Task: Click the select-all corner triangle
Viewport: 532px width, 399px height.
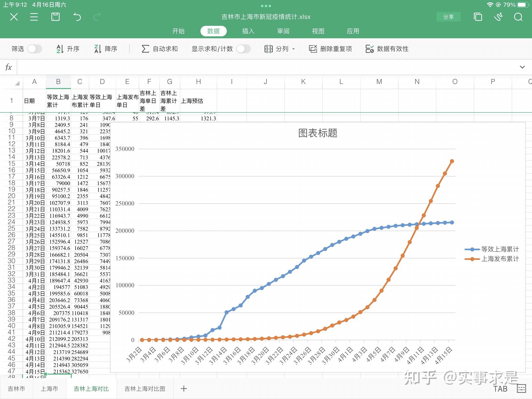Action: pos(17,83)
